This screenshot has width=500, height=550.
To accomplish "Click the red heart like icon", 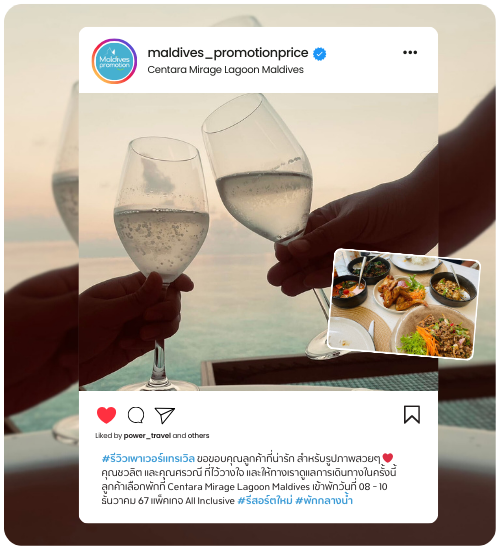I will coord(106,415).
